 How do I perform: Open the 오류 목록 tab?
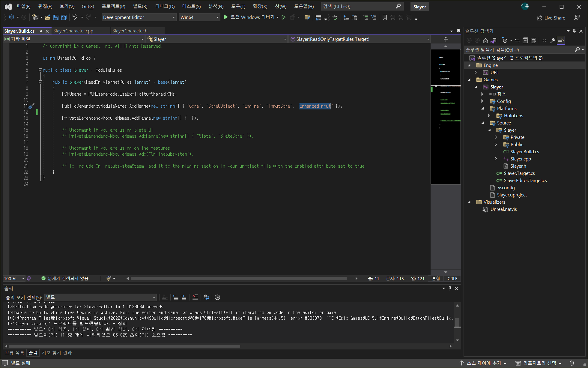[x=14, y=353]
